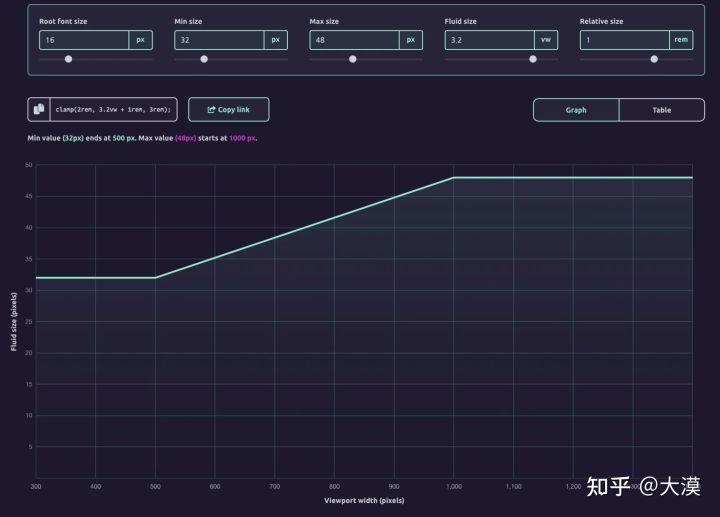The height and width of the screenshot is (517, 720).
Task: Adjust the Min size slider handle
Action: click(204, 59)
